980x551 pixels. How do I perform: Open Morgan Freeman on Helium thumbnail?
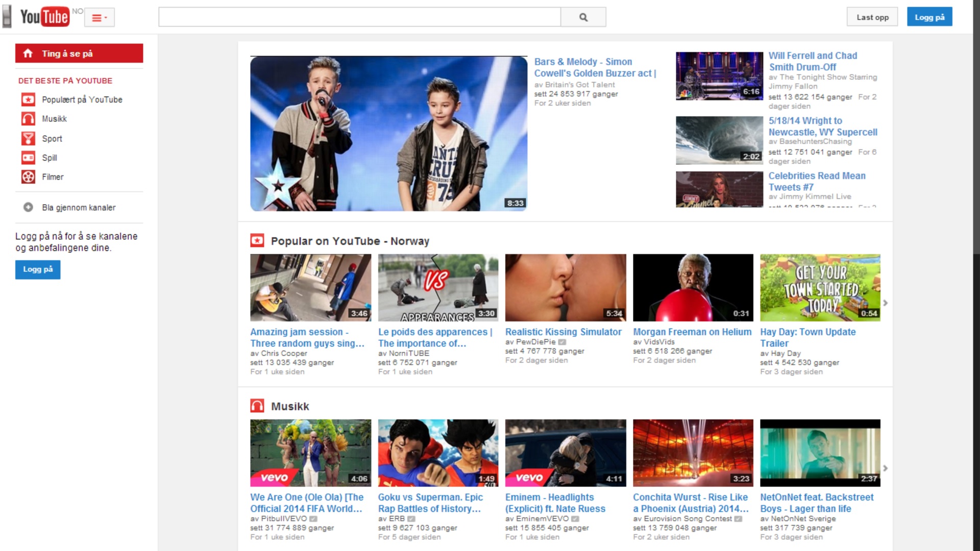693,287
